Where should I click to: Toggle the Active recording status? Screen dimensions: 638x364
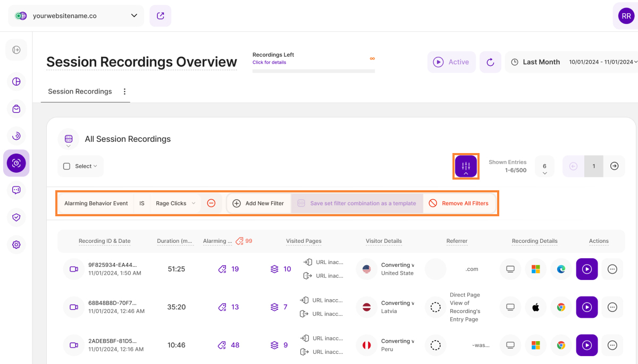pos(451,62)
